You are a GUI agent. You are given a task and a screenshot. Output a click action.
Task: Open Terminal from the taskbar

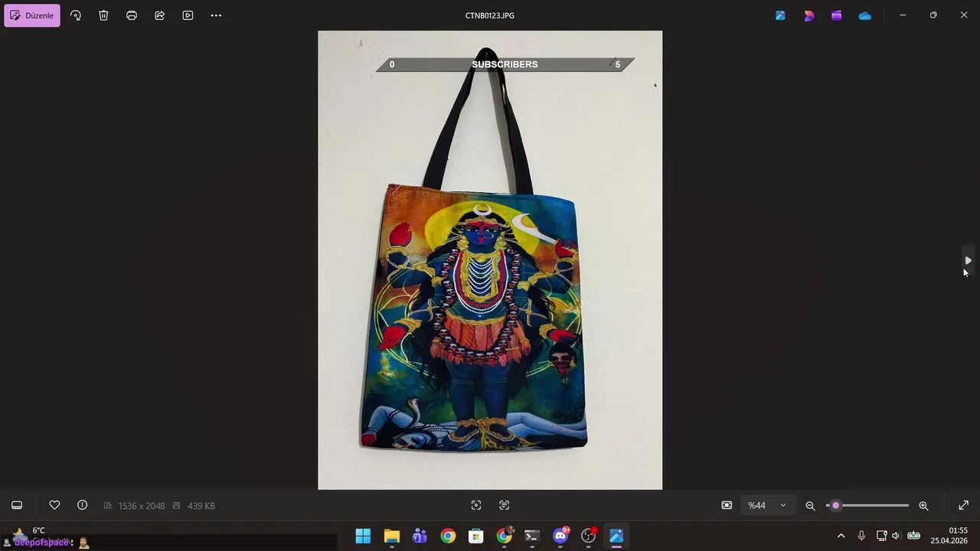click(532, 536)
